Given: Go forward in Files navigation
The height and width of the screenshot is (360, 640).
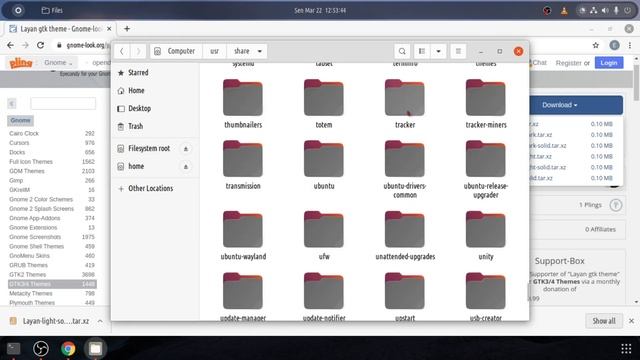Looking at the screenshot, I should (x=138, y=51).
